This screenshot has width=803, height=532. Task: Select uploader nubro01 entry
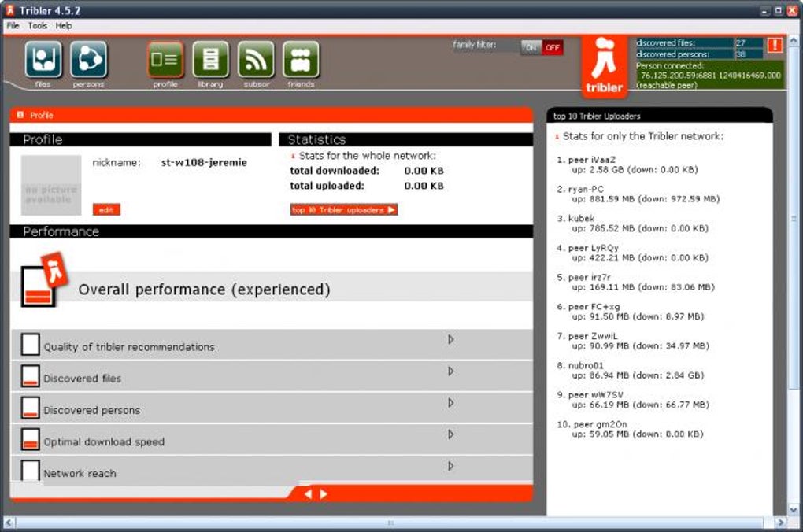[631, 370]
